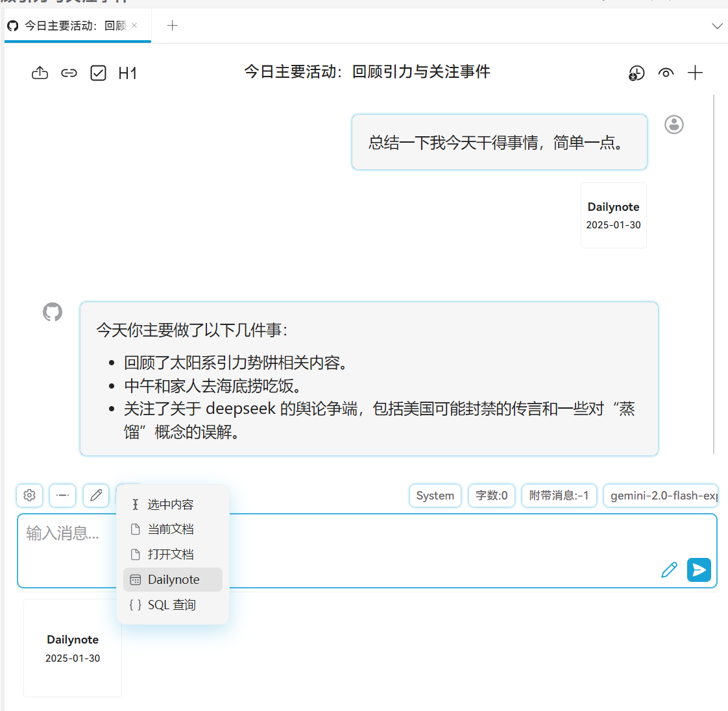
Task: Select 选中内容 from context menu
Action: 170,505
